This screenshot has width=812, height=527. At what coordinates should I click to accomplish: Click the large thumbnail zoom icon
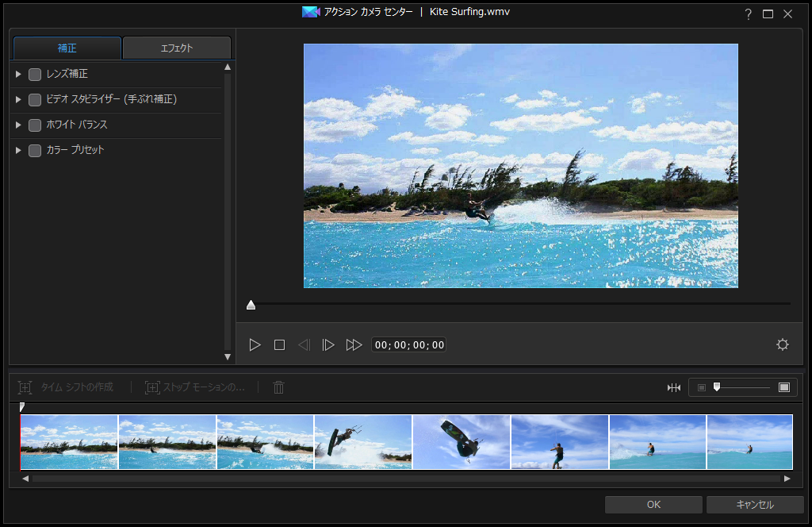784,387
